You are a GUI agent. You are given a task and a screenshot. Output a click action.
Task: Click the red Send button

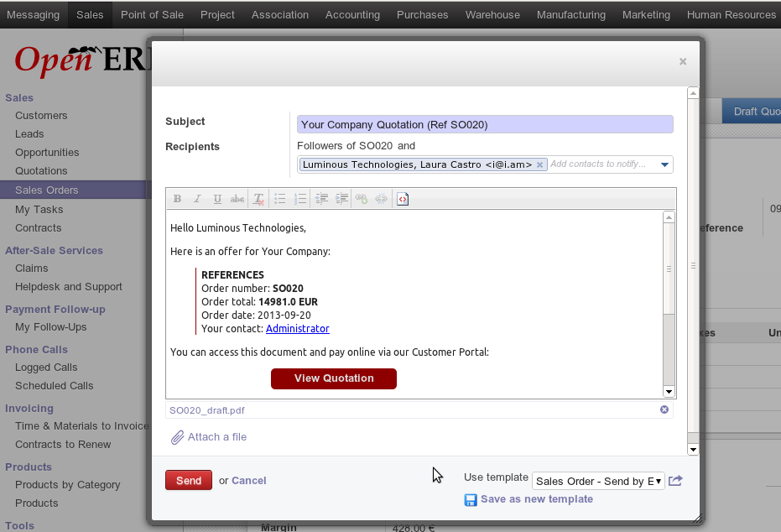pyautogui.click(x=189, y=480)
